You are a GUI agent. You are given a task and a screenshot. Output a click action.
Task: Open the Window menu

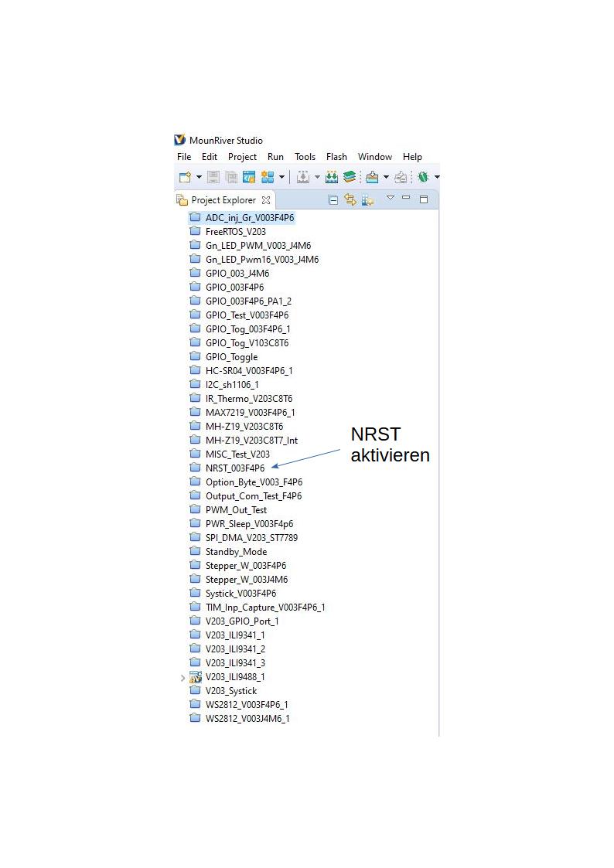(375, 157)
